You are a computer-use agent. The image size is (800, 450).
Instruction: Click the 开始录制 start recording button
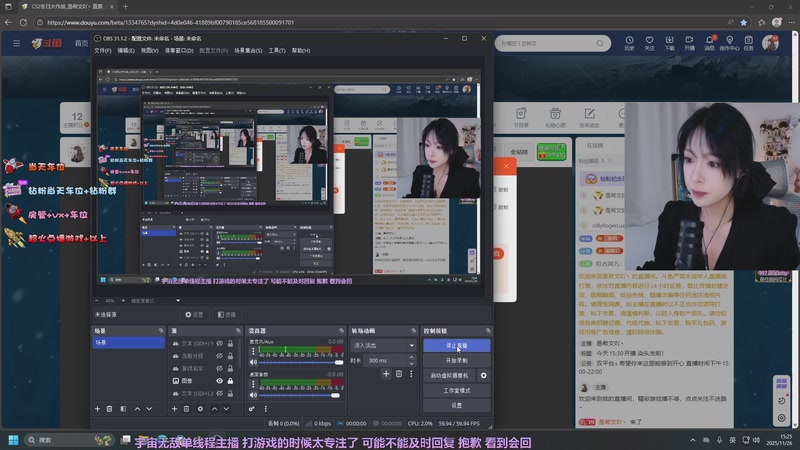coord(457,360)
